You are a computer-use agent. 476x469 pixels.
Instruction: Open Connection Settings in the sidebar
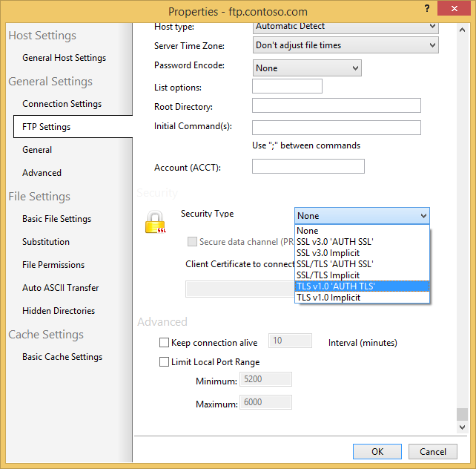(62, 104)
